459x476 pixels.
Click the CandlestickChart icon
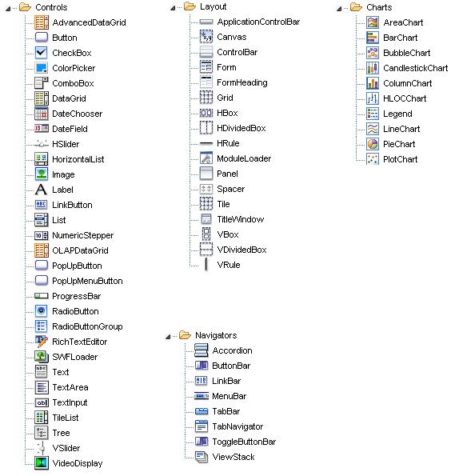click(x=372, y=68)
